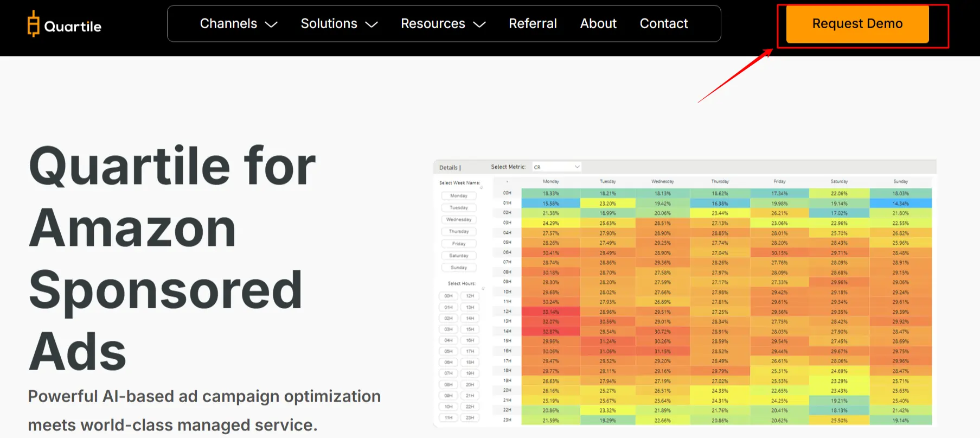Click the 29.79% cell in Thursday column
This screenshot has height=438, width=980.
(720, 371)
